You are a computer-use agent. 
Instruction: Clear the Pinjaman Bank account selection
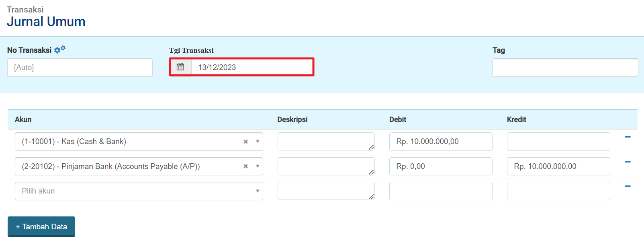click(x=245, y=167)
